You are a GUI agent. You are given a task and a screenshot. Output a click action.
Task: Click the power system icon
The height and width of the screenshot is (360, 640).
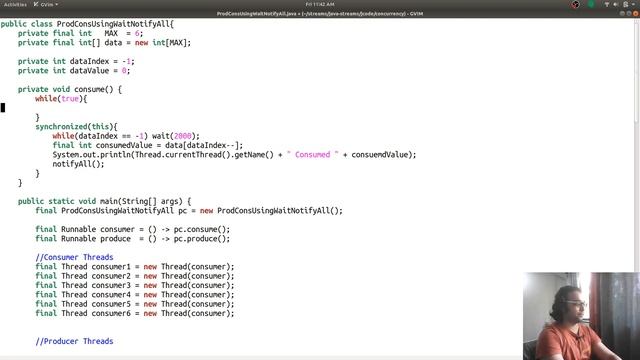[x=625, y=4]
